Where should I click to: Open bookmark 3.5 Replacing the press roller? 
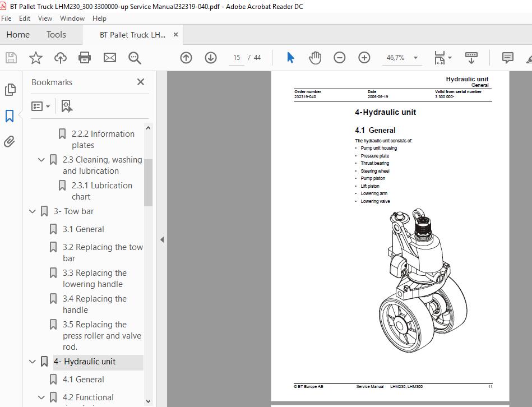(102, 335)
